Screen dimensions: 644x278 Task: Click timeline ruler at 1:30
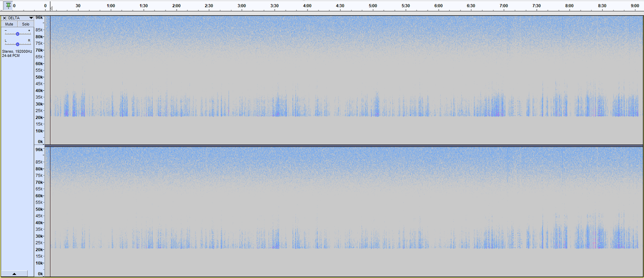point(143,6)
